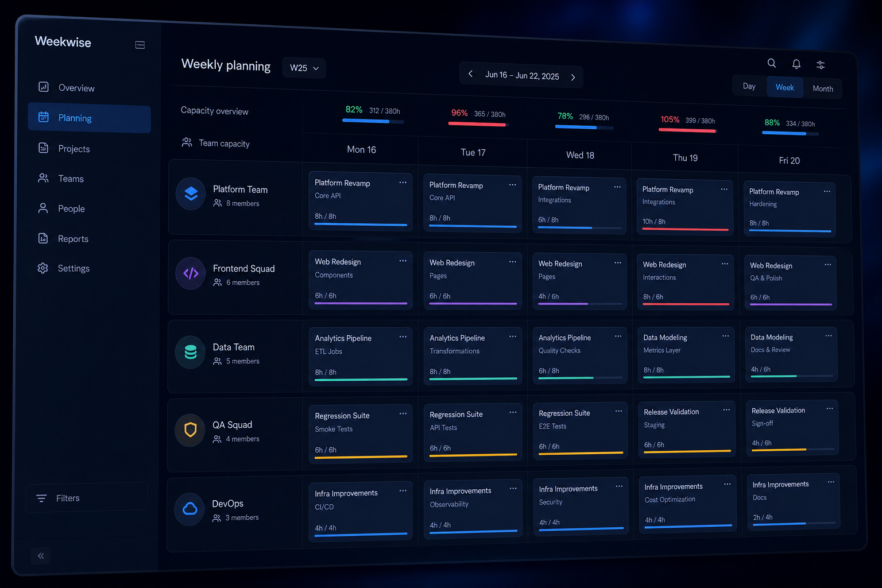Image resolution: width=882 pixels, height=588 pixels.
Task: Open more options on Mon Analytics Pipeline card
Action: coord(403,337)
